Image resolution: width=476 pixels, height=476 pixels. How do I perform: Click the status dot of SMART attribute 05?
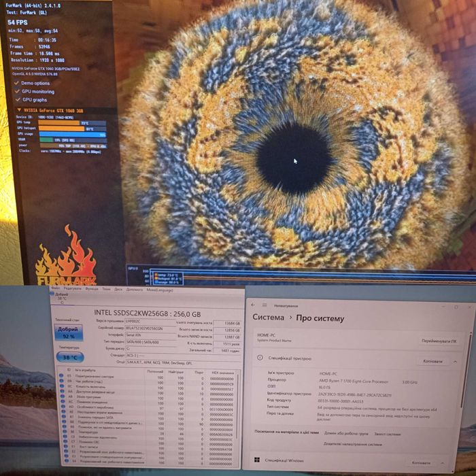61,376
